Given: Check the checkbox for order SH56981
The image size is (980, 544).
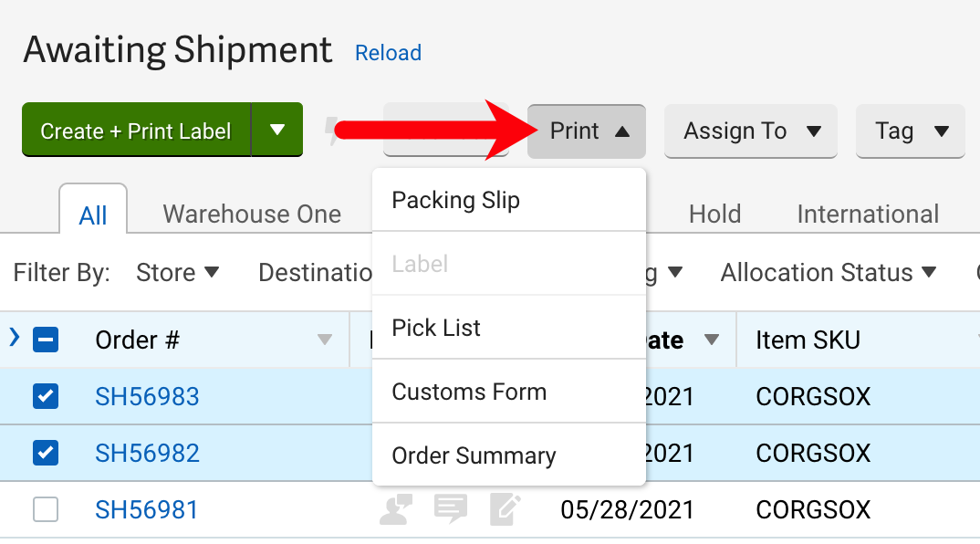Looking at the screenshot, I should (46, 509).
